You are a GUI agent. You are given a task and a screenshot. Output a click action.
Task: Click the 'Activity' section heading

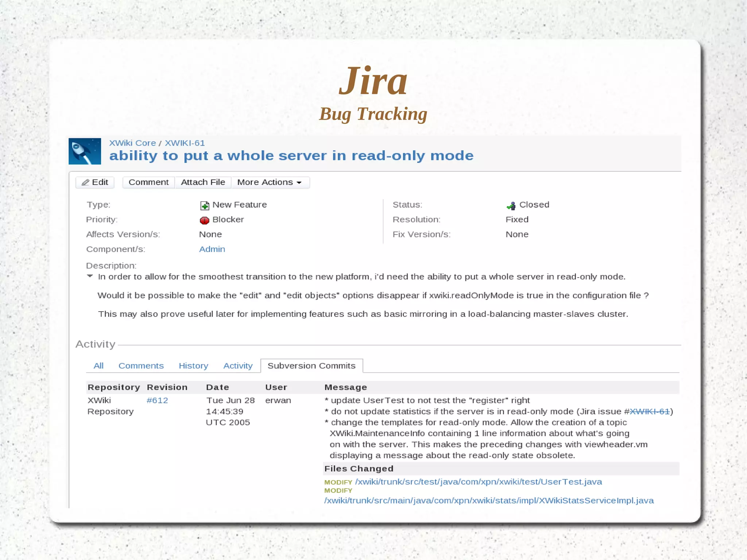95,344
